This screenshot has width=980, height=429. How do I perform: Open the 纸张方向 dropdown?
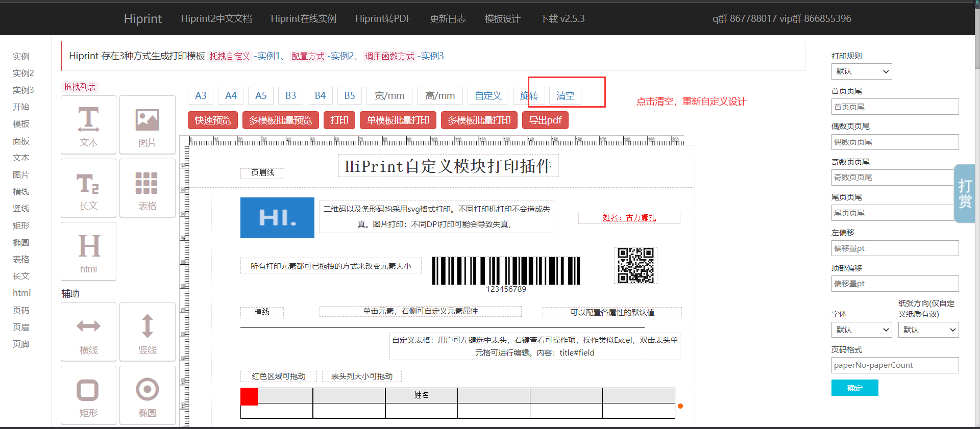click(x=928, y=330)
